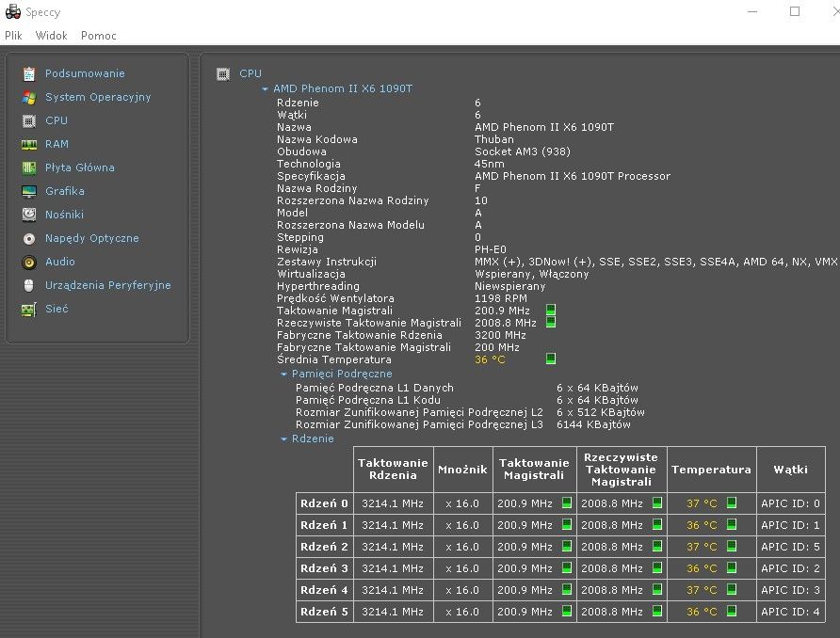Toggle green tray indicator next to Taktowanie Magistrali 200.9 MHz
This screenshot has height=638, width=840.
coord(551,310)
